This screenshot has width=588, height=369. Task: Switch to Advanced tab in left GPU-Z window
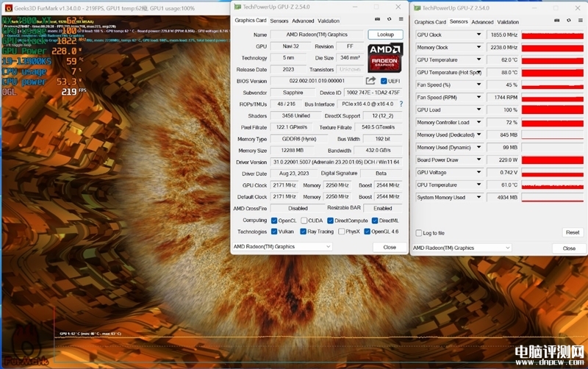click(303, 21)
